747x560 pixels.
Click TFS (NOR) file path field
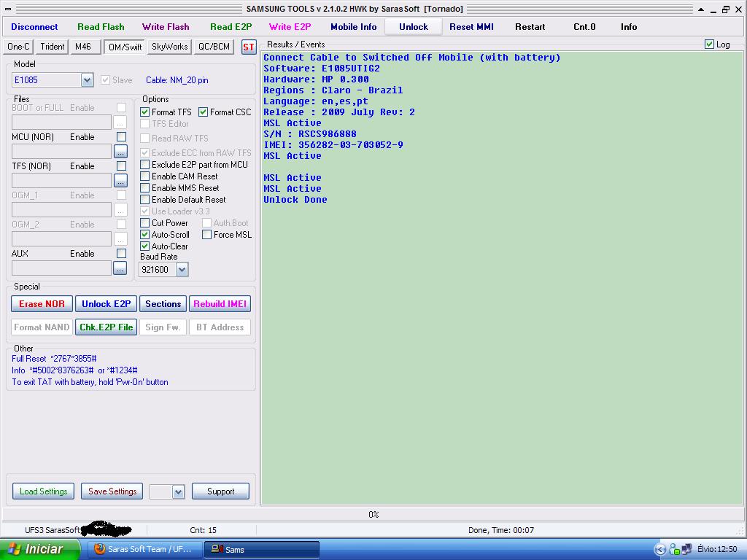pyautogui.click(x=61, y=181)
